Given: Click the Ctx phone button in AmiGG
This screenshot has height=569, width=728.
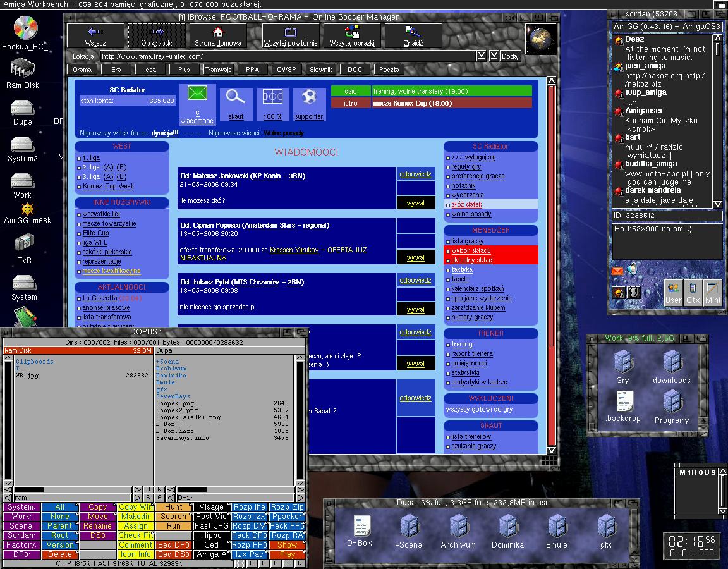Looking at the screenshot, I should click(693, 293).
